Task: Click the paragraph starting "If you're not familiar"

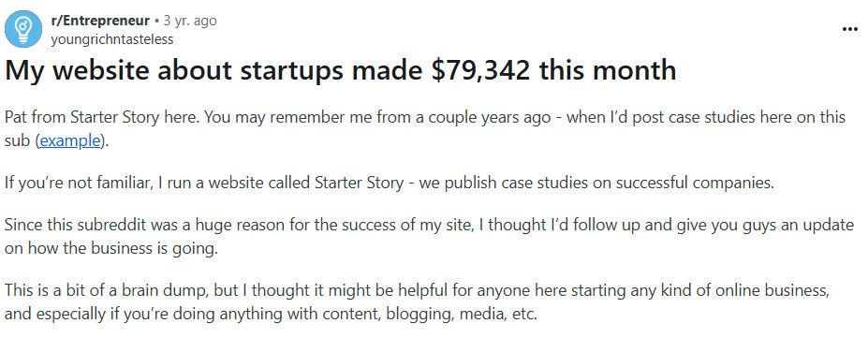Action: click(x=390, y=183)
